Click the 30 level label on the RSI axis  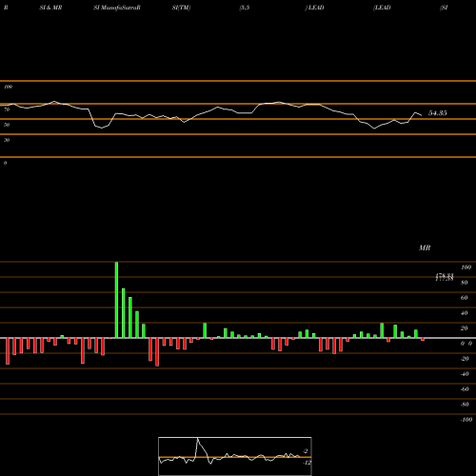(x=7, y=140)
